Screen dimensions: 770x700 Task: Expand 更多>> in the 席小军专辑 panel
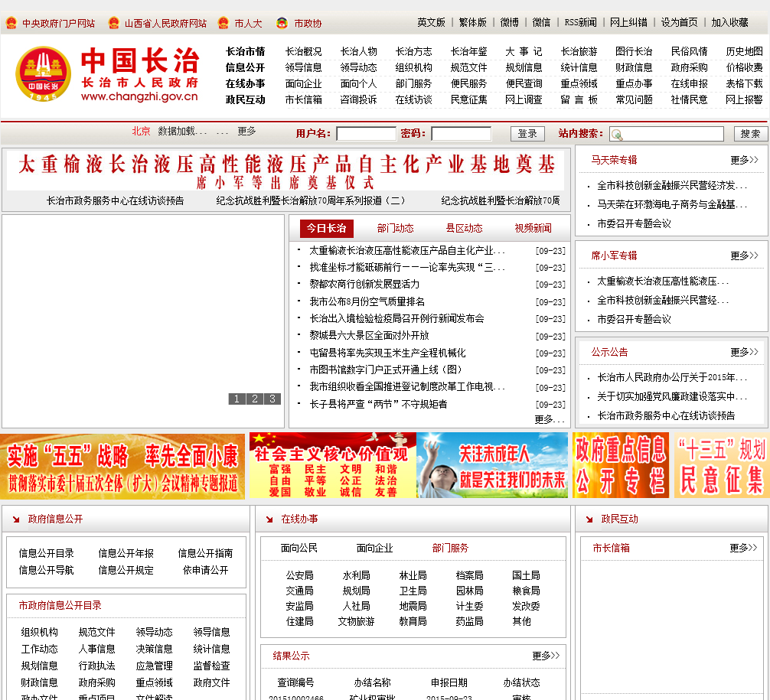click(x=745, y=256)
